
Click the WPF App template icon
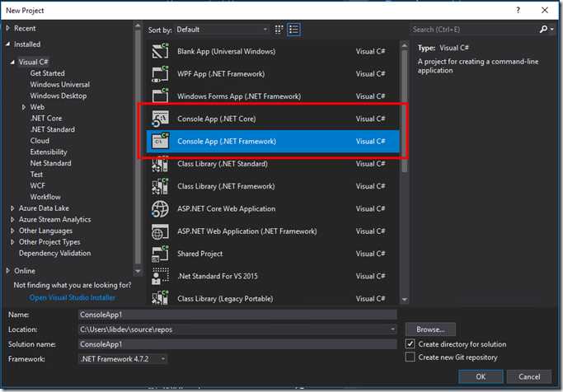click(161, 74)
